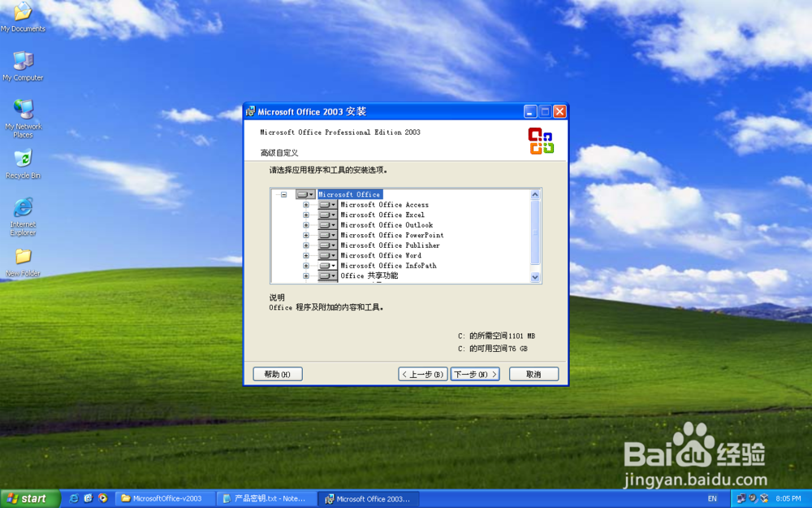The image size is (812, 508).
Task: Select Office 共享功能 label
Action: tap(369, 276)
